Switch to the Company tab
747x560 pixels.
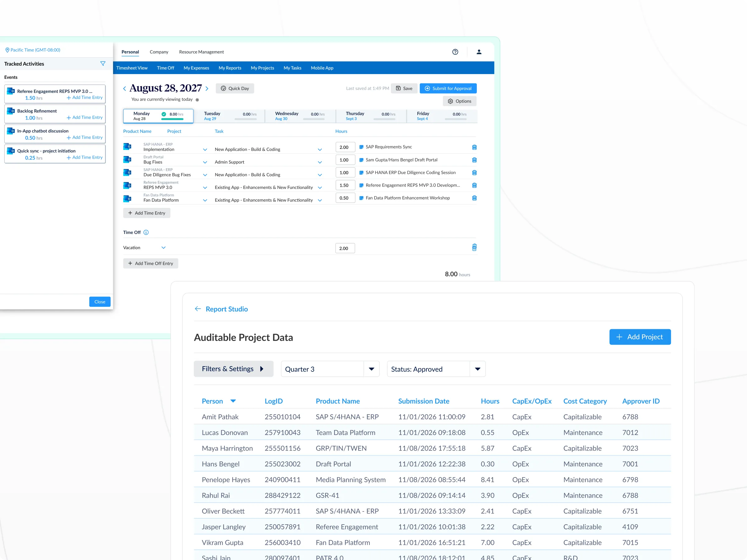(x=159, y=52)
